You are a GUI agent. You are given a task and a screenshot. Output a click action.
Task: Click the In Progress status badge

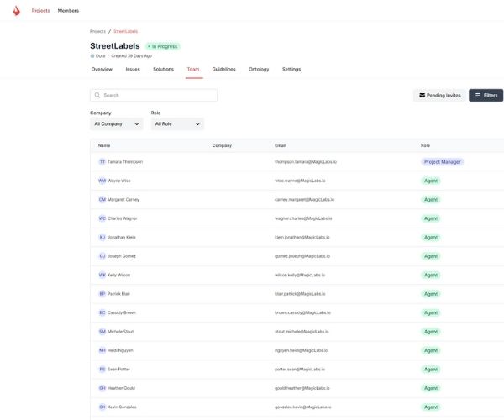pos(163,46)
